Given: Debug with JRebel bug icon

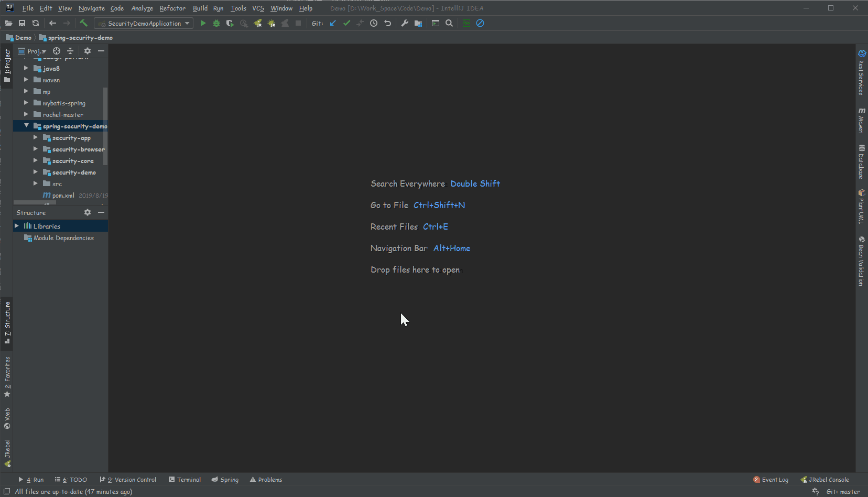Looking at the screenshot, I should tap(272, 23).
